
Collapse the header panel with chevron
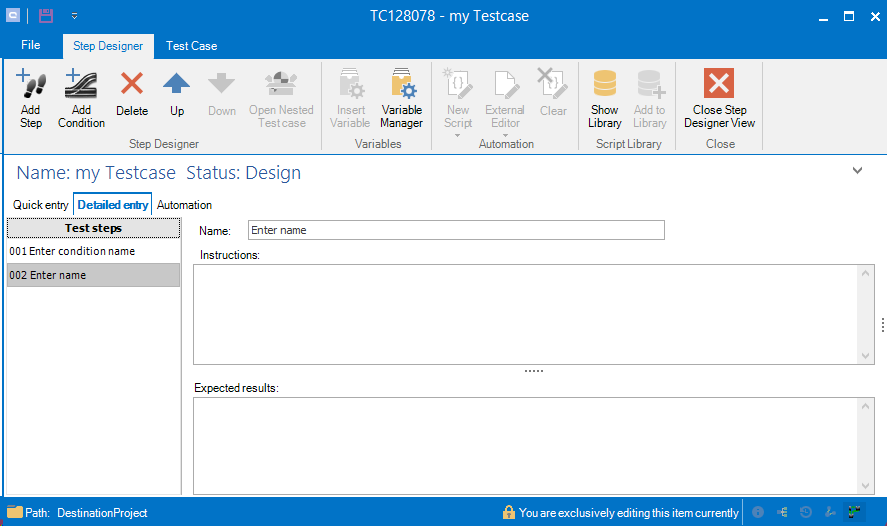[857, 171]
